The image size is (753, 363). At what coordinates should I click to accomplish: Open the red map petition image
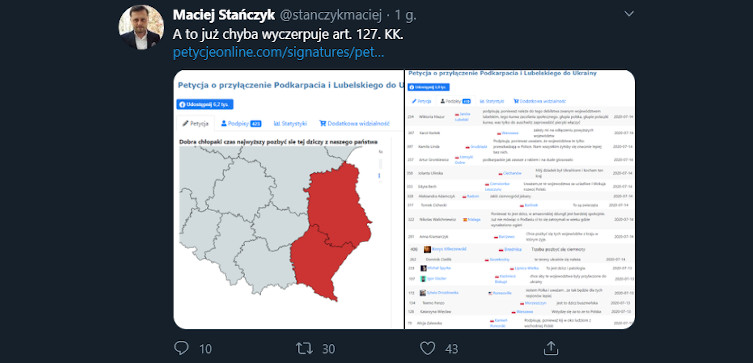pyautogui.click(x=288, y=199)
